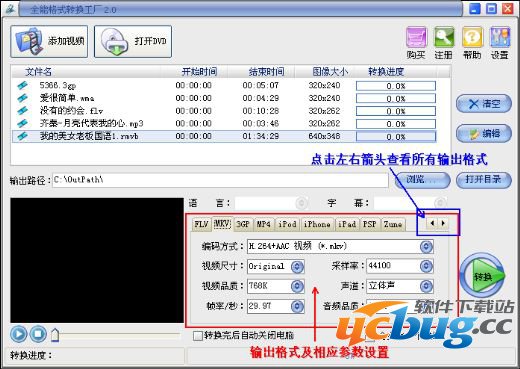Start conversion with green 转换 button
This screenshot has width=520, height=369.
[x=482, y=275]
